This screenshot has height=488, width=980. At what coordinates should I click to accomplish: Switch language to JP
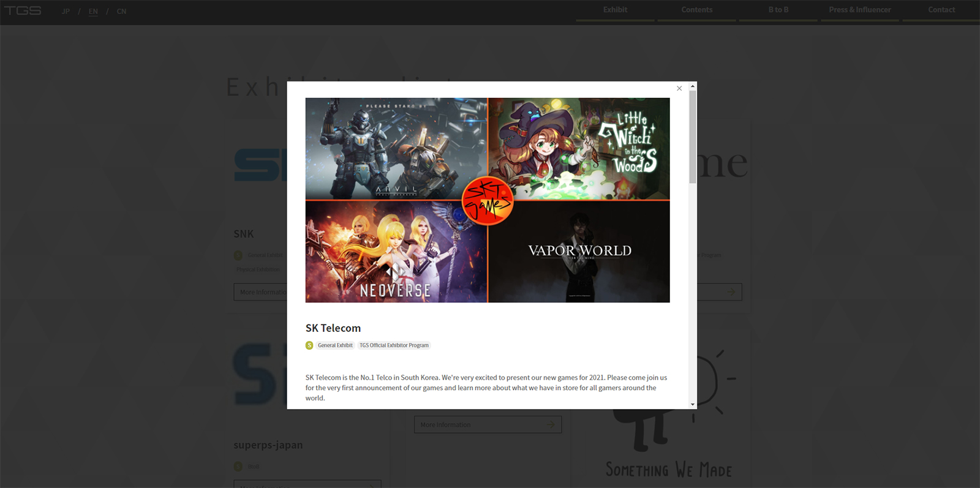tap(66, 12)
